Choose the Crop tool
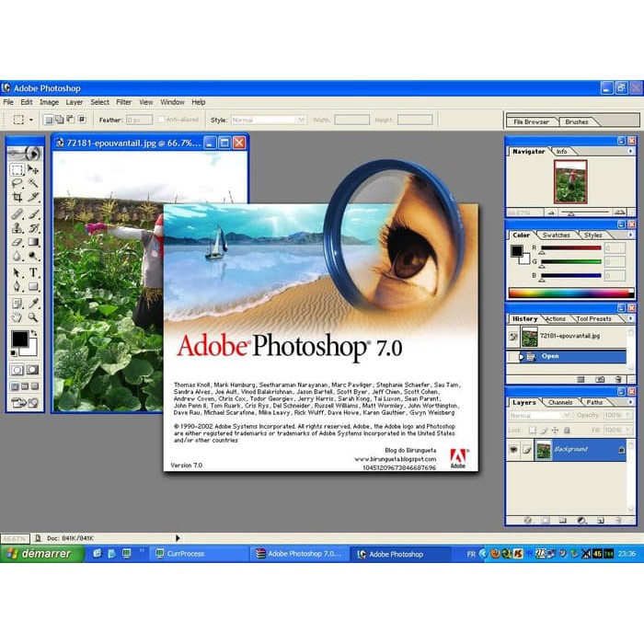This screenshot has height=644, width=644. click(17, 197)
